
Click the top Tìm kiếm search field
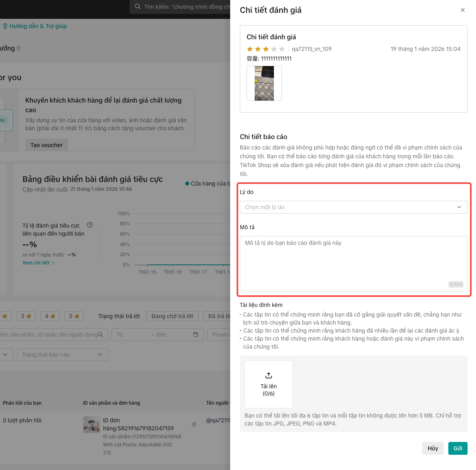coord(180,7)
